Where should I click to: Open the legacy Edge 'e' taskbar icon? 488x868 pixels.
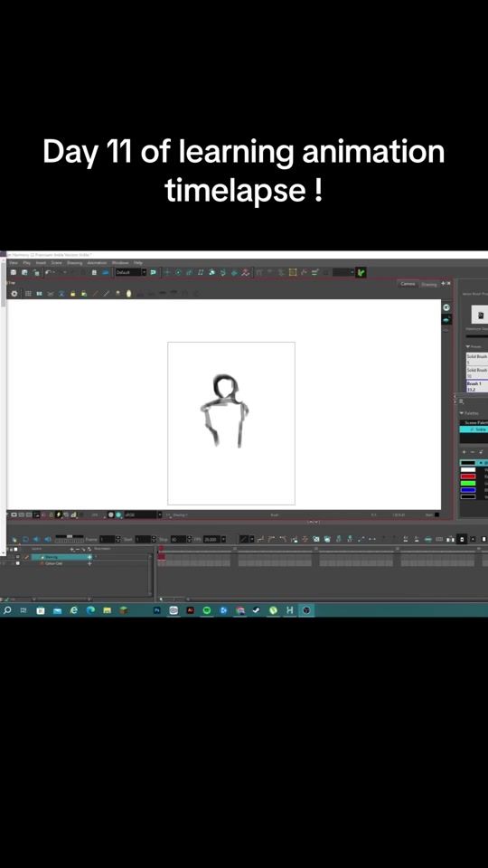[x=73, y=610]
